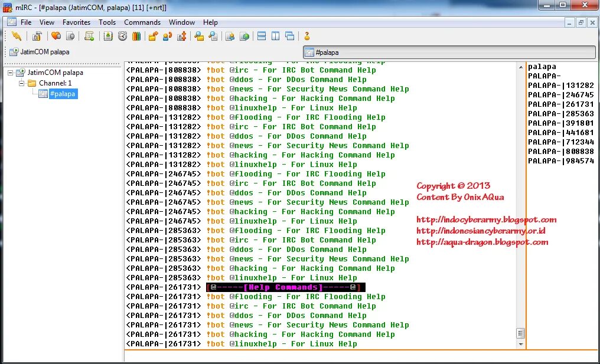Select #palapa channel in the tree
The image size is (600, 364).
(x=63, y=94)
